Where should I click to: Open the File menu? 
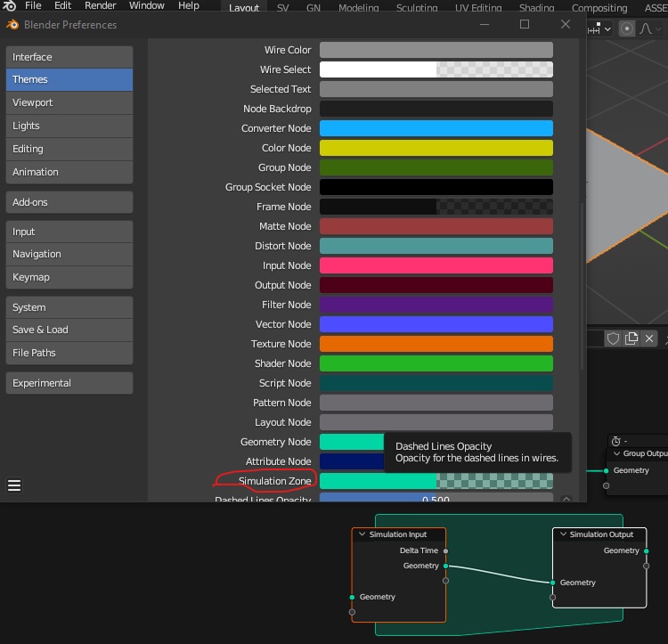[33, 5]
